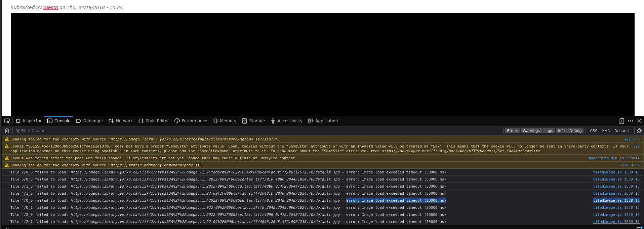The width and height of the screenshot is (644, 229).
Task: Open tiledimage.js link for Tile 4/0_0
Action: (616, 200)
